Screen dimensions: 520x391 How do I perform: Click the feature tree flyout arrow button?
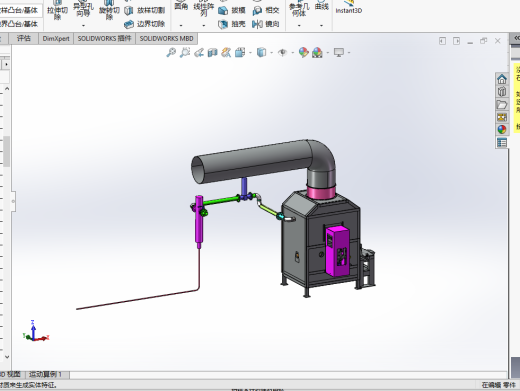click(6, 64)
